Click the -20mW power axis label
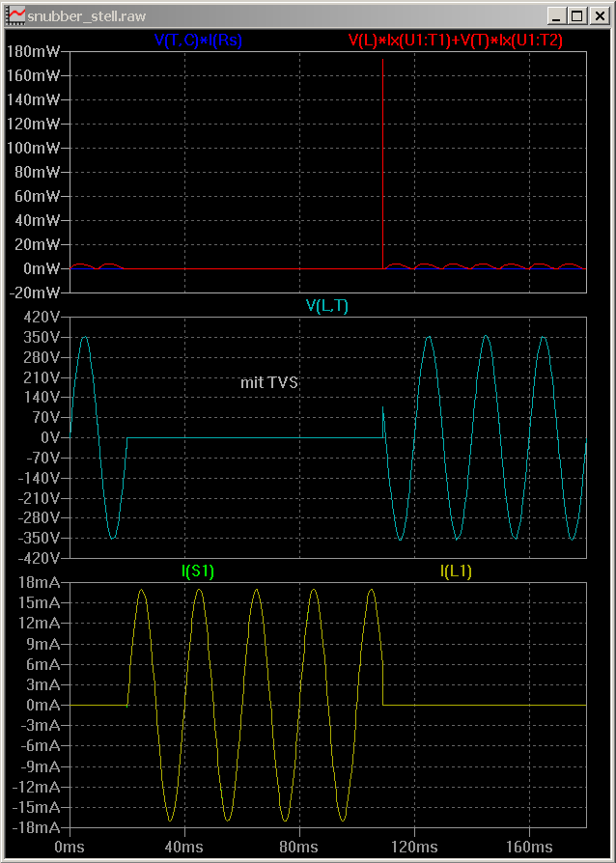Image resolution: width=616 pixels, height=863 pixels. (34, 292)
